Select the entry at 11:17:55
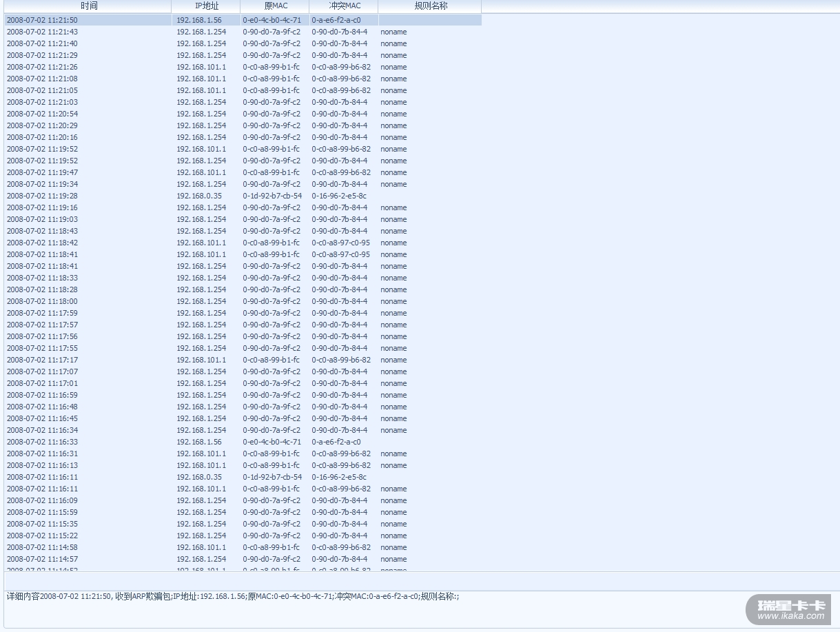The height and width of the screenshot is (632, 840). pos(243,348)
